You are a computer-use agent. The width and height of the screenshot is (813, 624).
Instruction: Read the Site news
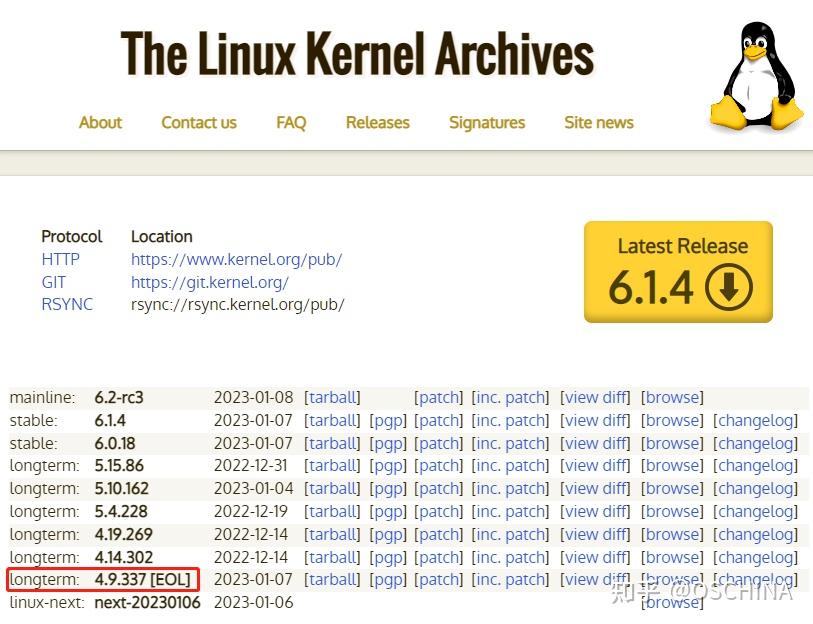[597, 122]
